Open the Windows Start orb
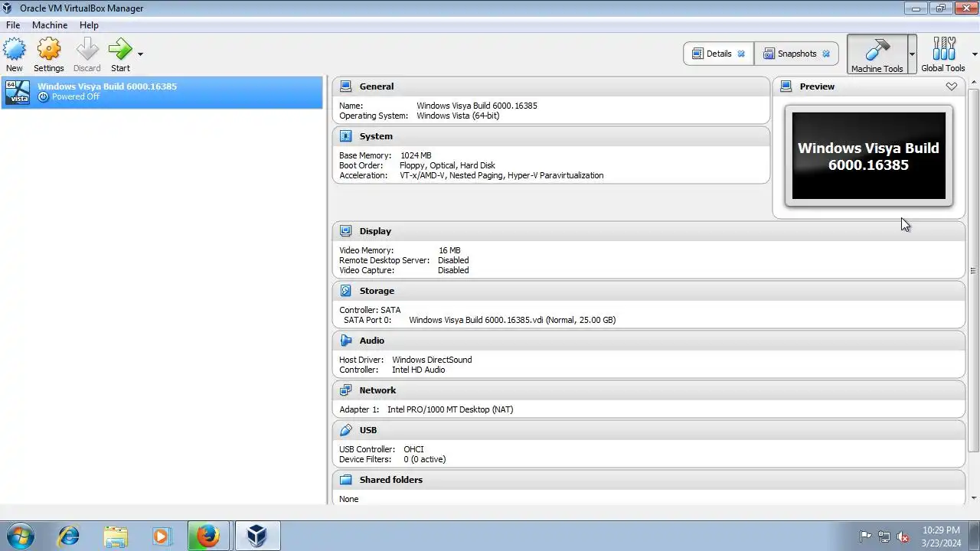Image resolution: width=980 pixels, height=551 pixels. [x=19, y=536]
